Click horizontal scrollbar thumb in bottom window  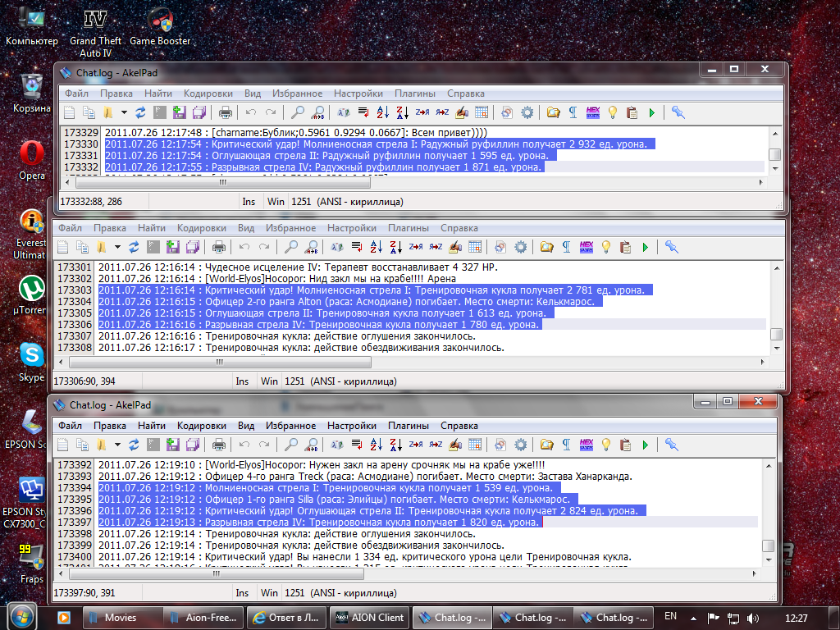217,573
